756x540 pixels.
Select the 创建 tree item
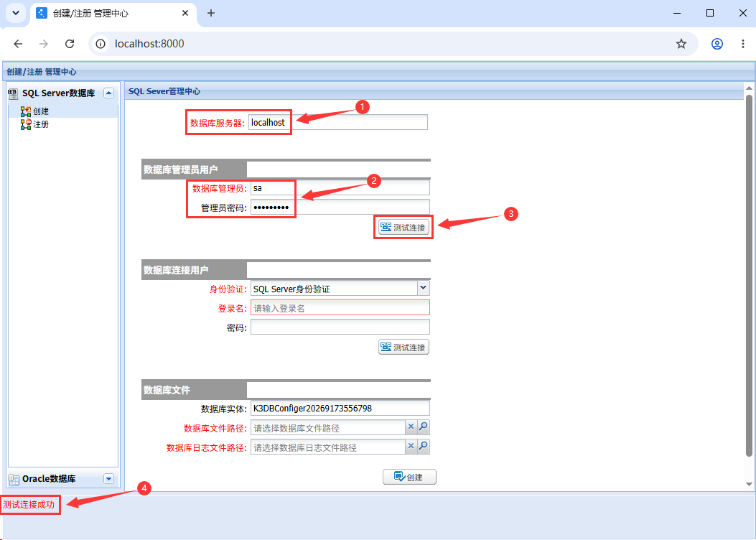34,111
